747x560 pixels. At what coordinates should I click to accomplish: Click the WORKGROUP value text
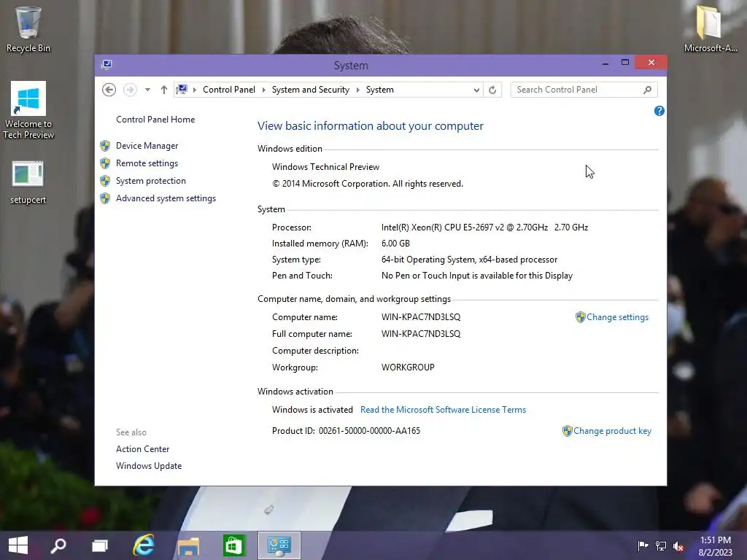pos(408,367)
